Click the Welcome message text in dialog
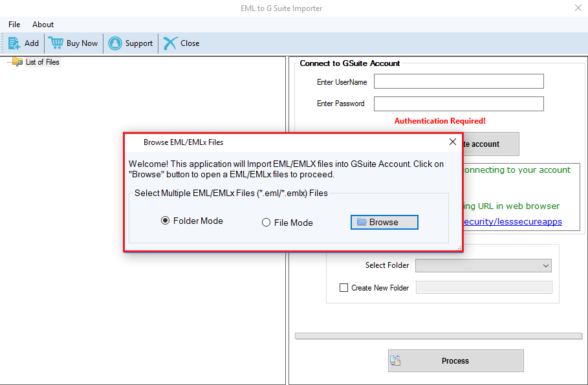 (286, 170)
